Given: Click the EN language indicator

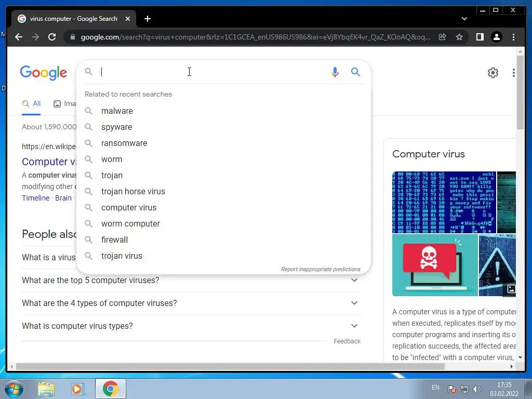Looking at the screenshot, I should point(436,388).
